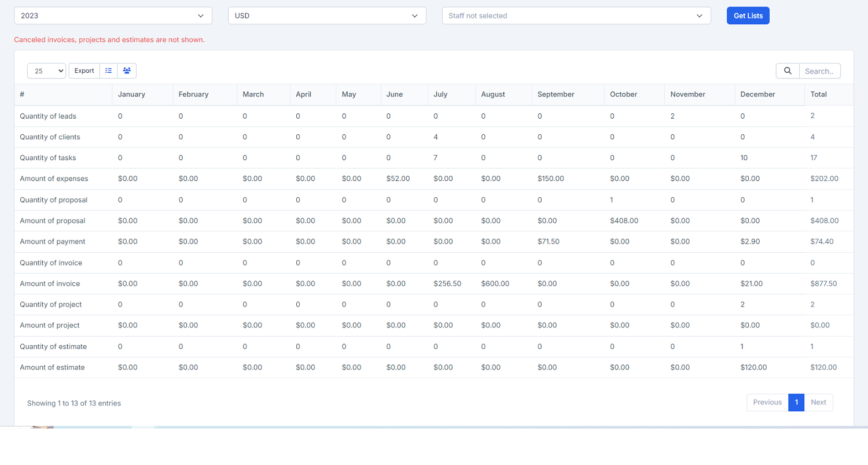Click the # column header
The width and height of the screenshot is (868, 465).
(63, 94)
